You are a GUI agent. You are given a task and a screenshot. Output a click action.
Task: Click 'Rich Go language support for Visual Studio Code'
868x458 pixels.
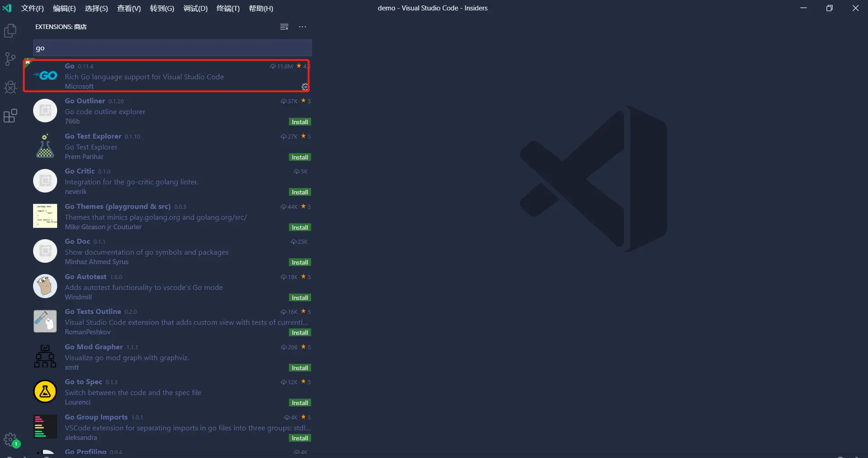pos(144,77)
